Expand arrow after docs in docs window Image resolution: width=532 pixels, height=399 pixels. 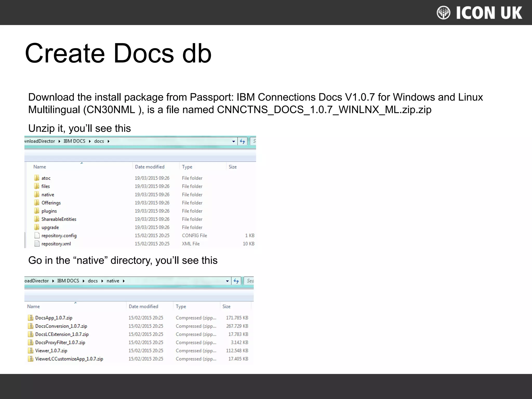(x=108, y=141)
